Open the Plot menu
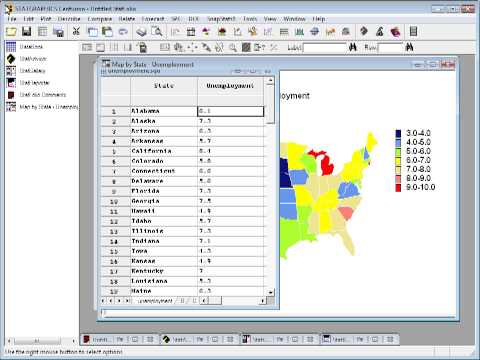The width and height of the screenshot is (480, 360). pos(46,19)
